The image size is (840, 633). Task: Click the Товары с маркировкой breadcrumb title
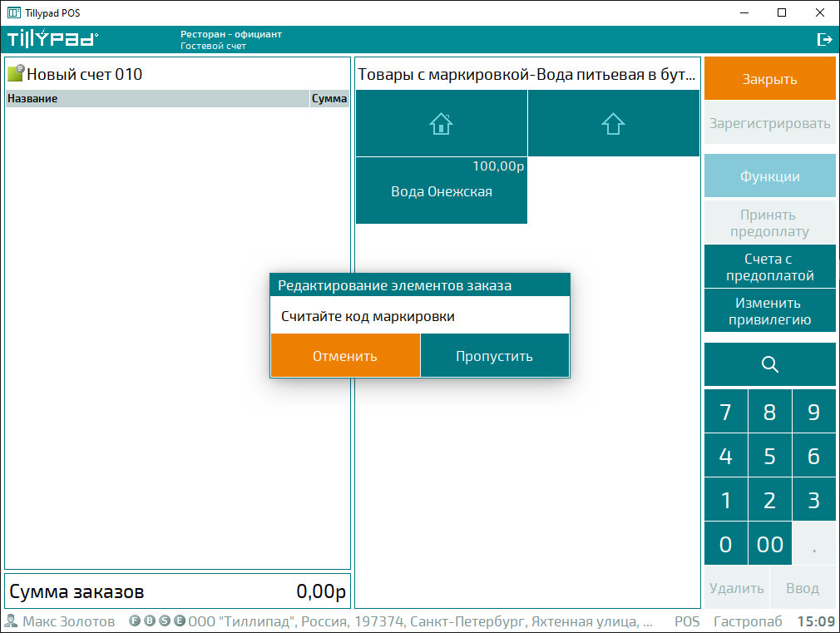point(526,74)
